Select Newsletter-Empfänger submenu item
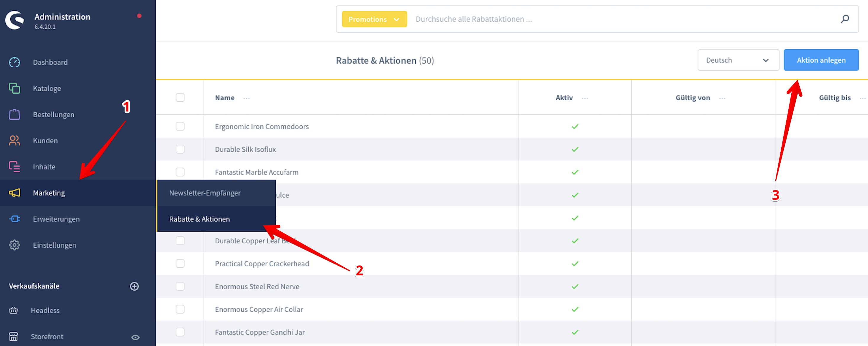This screenshot has height=346, width=868. coord(205,193)
